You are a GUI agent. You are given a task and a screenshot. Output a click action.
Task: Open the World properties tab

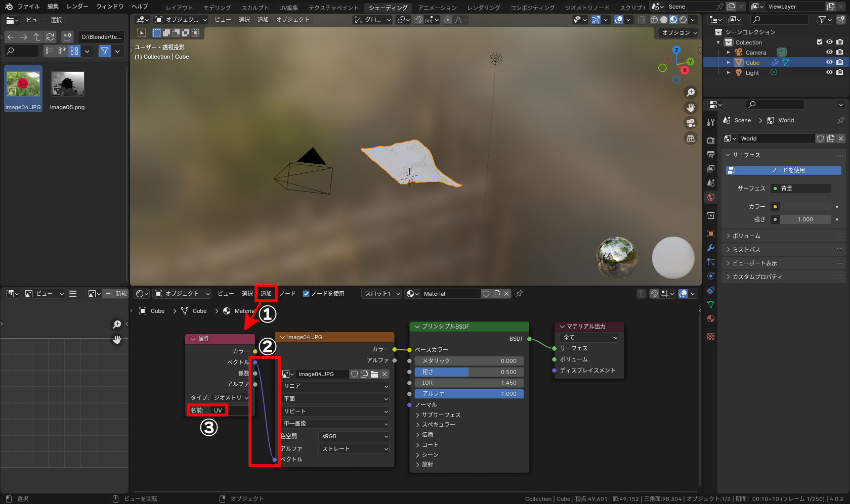711,197
